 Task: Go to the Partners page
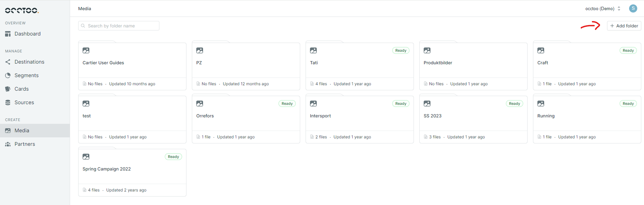(35, 144)
